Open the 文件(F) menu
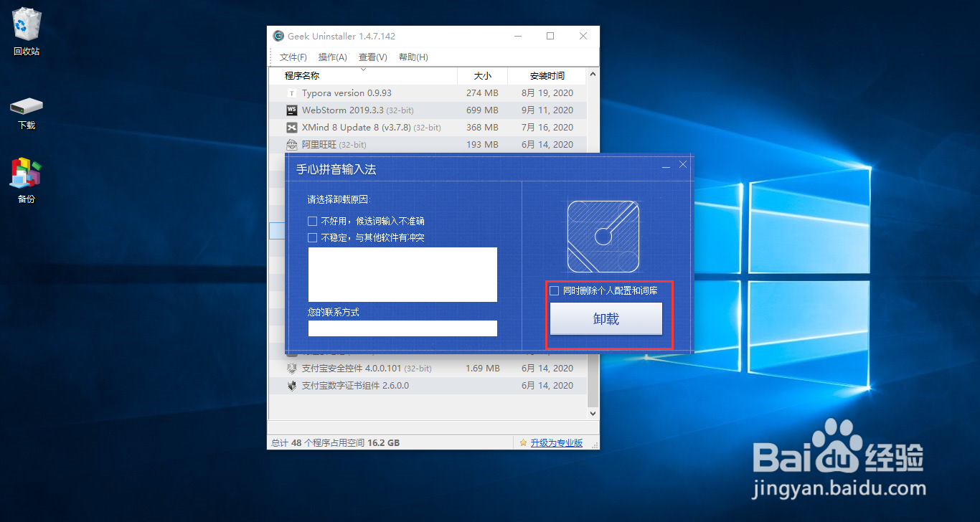This screenshot has height=522, width=980. 293,57
